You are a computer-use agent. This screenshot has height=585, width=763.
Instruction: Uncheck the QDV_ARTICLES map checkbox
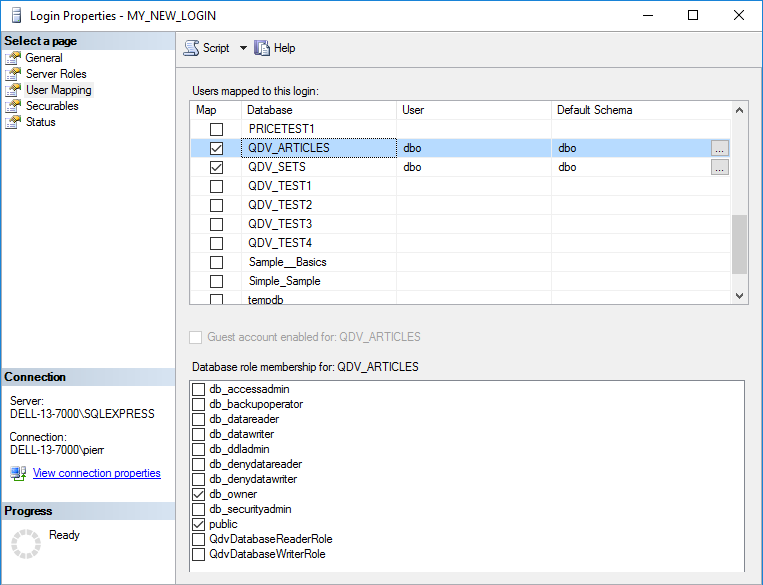tap(216, 148)
